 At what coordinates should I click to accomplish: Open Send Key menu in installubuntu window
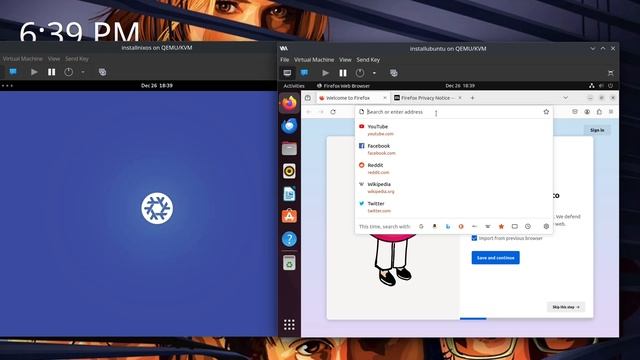click(x=368, y=60)
